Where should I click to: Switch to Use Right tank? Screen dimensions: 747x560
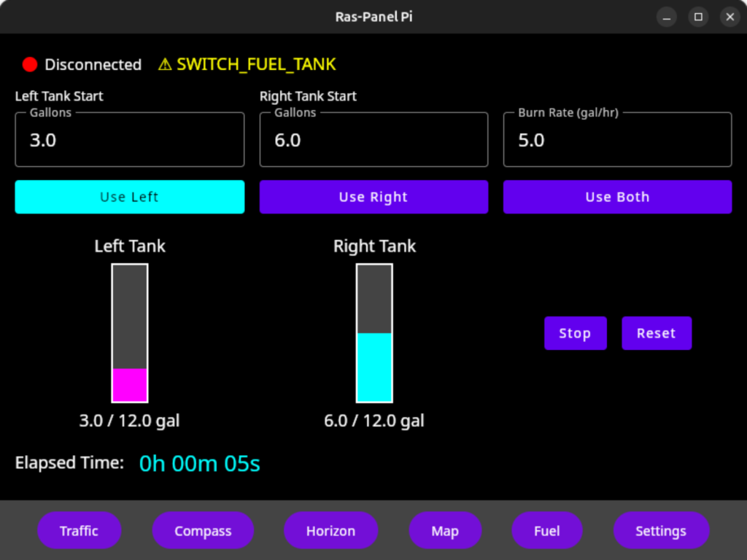click(x=373, y=197)
